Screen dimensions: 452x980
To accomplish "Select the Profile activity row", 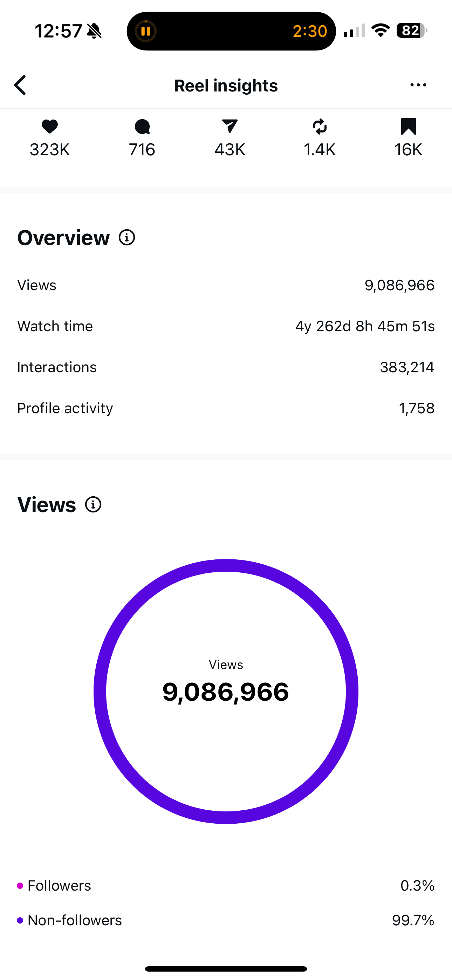I will click(x=226, y=408).
